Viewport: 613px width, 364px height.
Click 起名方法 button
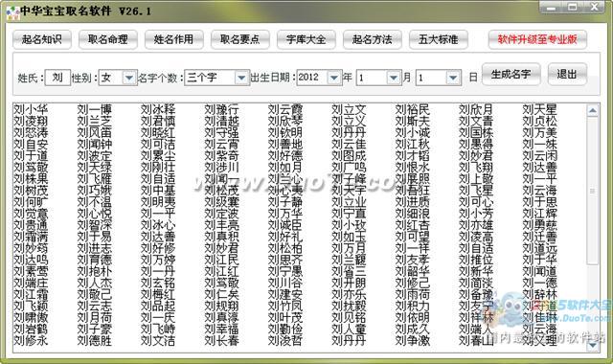373,39
